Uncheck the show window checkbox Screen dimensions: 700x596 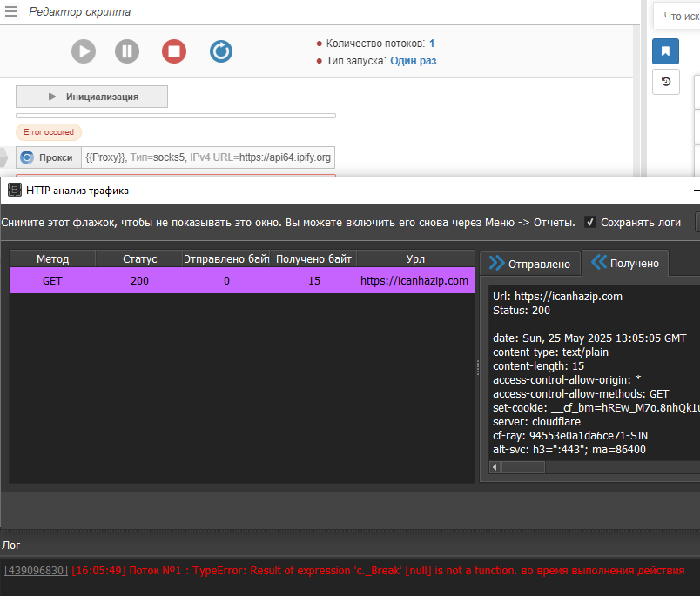(x=590, y=223)
